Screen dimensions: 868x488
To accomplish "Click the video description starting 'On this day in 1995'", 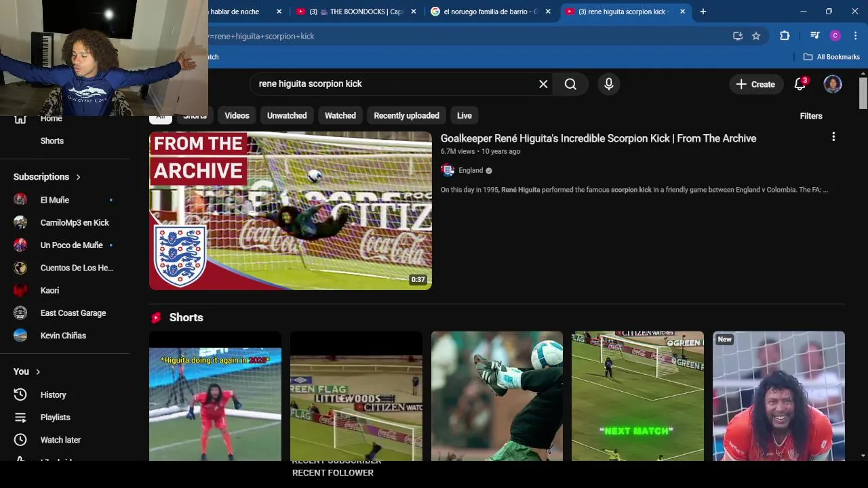I will [x=634, y=190].
